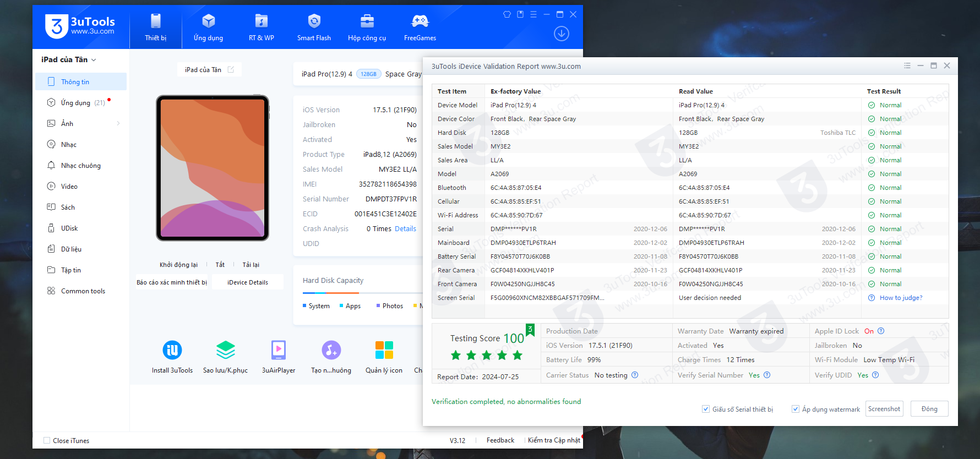Open Nhạc chuông ringtones in the sidebar
Screen dimensions: 980x459
[81, 165]
